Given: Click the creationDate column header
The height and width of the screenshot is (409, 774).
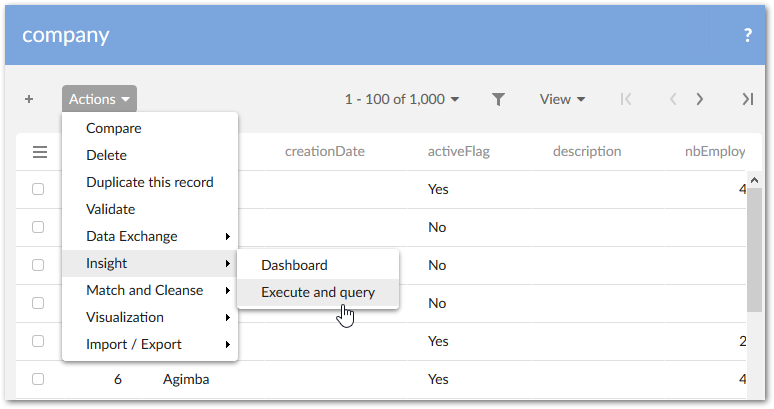Looking at the screenshot, I should 324,152.
